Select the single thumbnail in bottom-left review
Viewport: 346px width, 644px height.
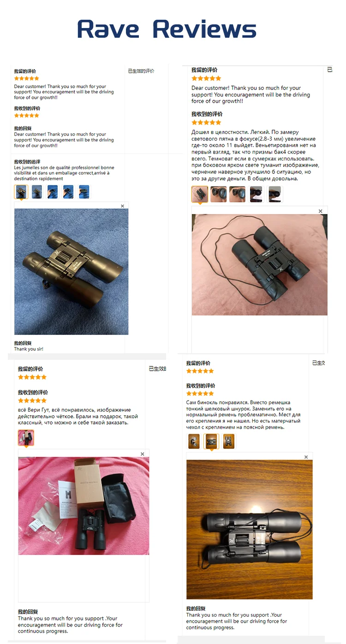26,438
